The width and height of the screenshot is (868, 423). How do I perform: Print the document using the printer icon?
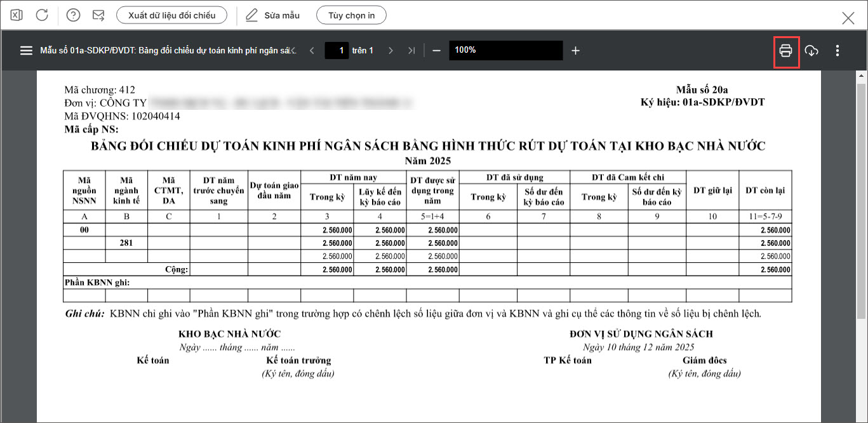coord(785,51)
